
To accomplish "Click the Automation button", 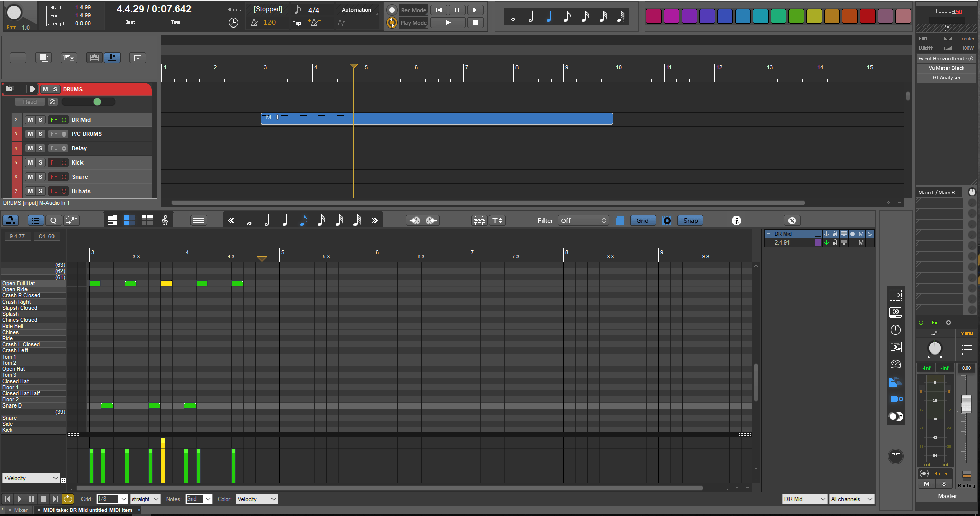I will (357, 10).
